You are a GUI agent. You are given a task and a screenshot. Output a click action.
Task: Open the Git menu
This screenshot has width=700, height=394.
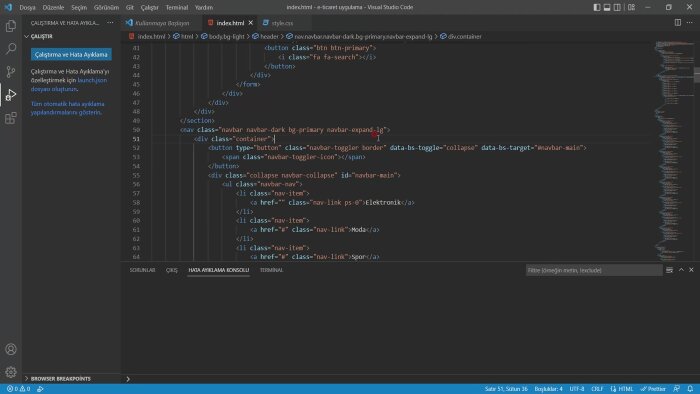tap(130, 7)
